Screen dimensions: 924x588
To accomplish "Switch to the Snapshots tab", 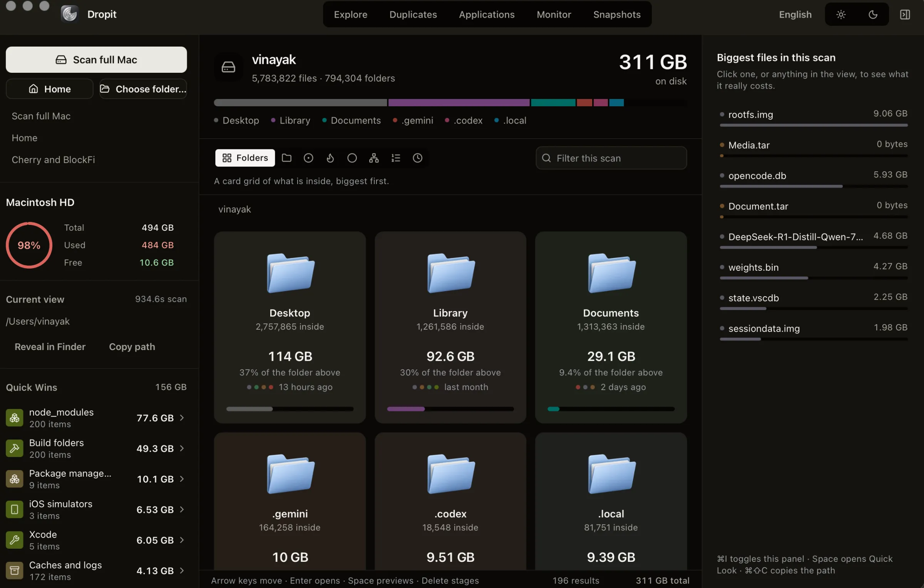I will 617,15.
